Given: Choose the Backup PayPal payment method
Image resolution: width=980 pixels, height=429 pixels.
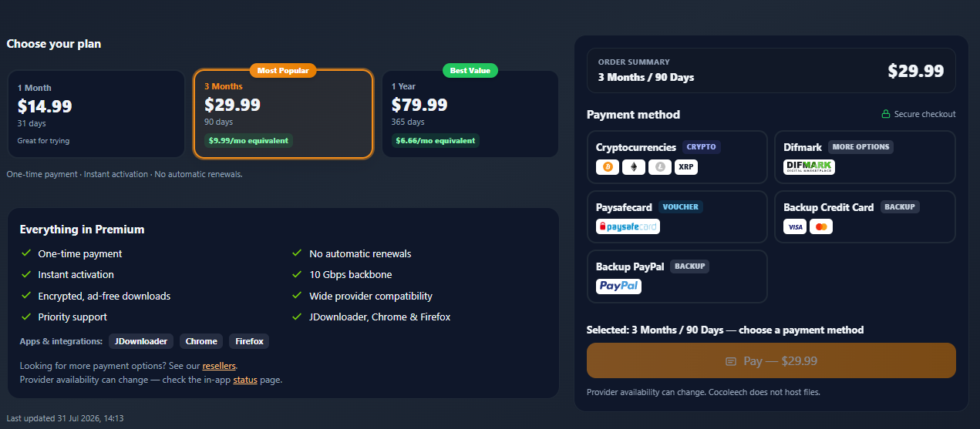Looking at the screenshot, I should click(x=677, y=277).
